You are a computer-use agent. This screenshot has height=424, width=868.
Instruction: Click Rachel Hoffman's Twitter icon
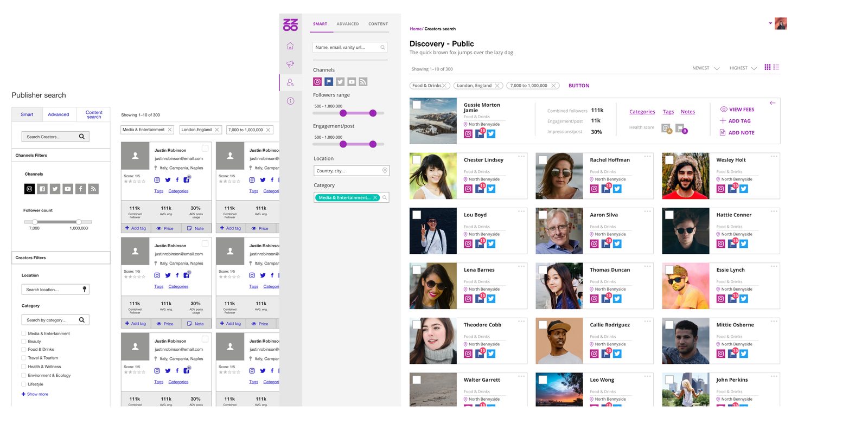click(617, 189)
